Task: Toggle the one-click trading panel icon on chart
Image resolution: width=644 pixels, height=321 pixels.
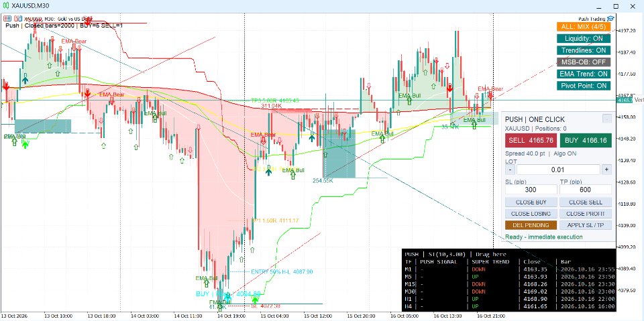Action: point(7,18)
